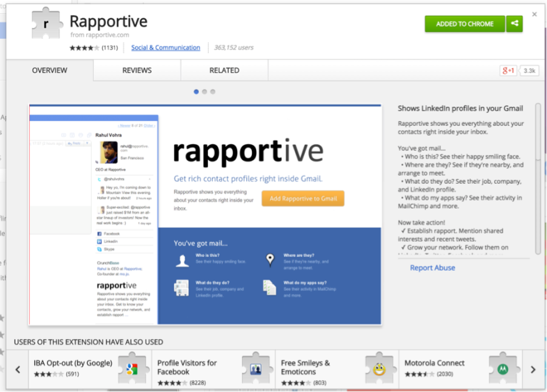Click the Free Smileys smiley-face puzzle icon
The width and height of the screenshot is (547, 392).
[379, 368]
